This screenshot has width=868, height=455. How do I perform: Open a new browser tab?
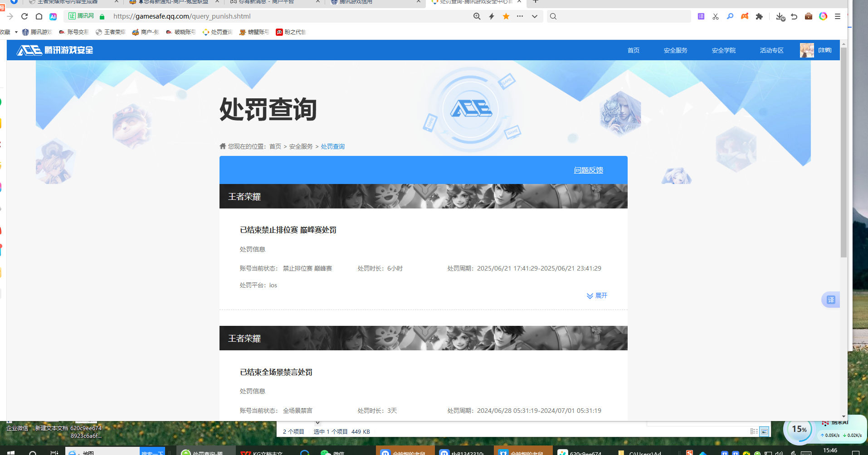[536, 2]
